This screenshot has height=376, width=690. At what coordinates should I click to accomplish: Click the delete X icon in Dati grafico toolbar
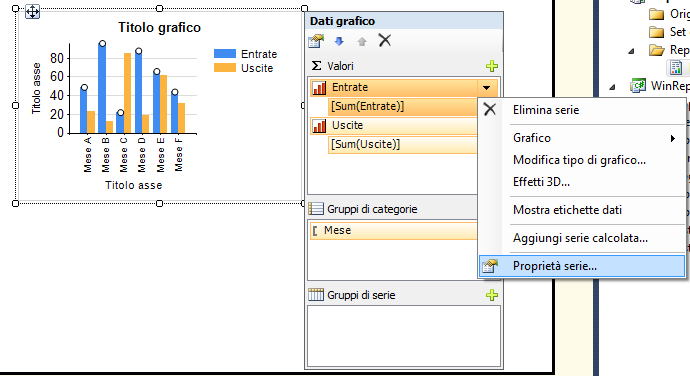[x=385, y=41]
